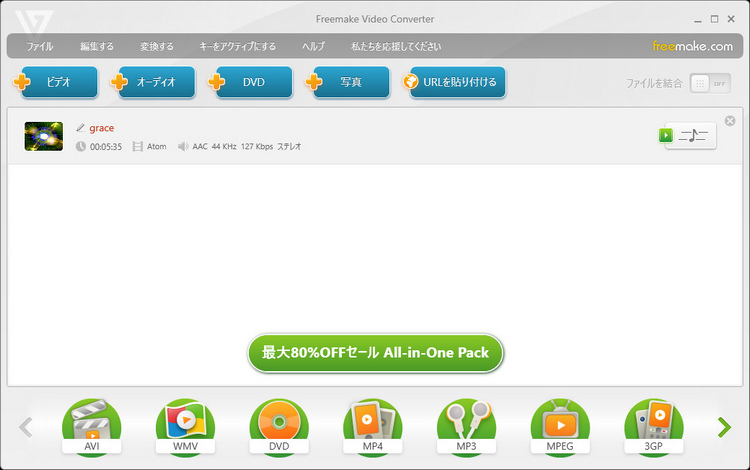Toggle the ファイルを結合 switch
This screenshot has width=750, height=470.
pyautogui.click(x=710, y=84)
